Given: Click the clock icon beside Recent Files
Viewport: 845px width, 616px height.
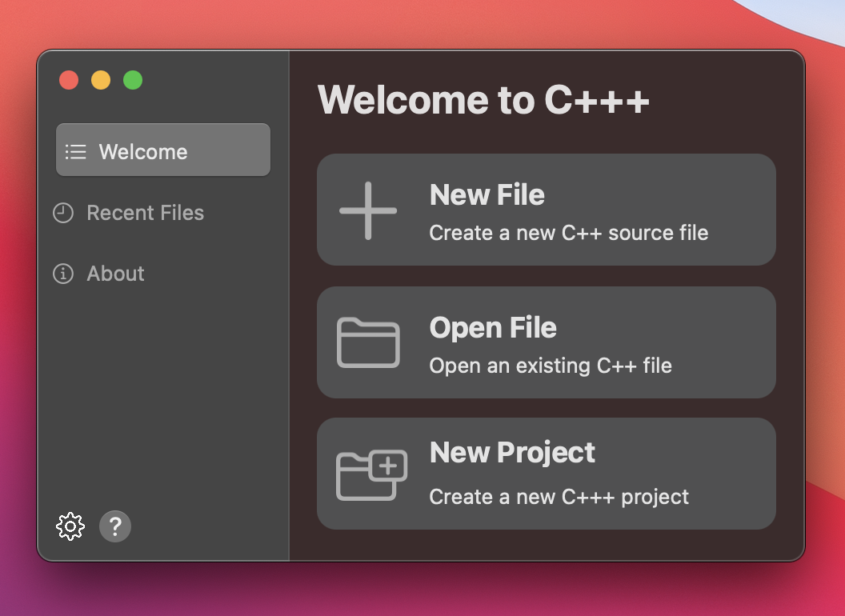Looking at the screenshot, I should (x=63, y=213).
